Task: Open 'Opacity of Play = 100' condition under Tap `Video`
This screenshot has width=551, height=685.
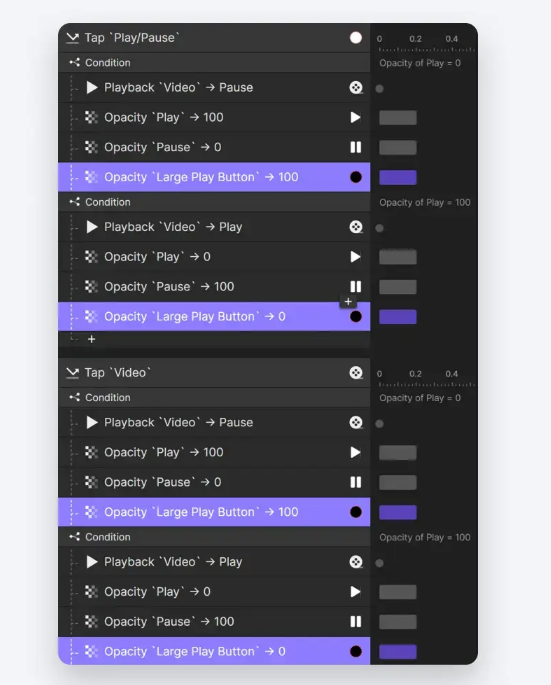Action: click(425, 537)
